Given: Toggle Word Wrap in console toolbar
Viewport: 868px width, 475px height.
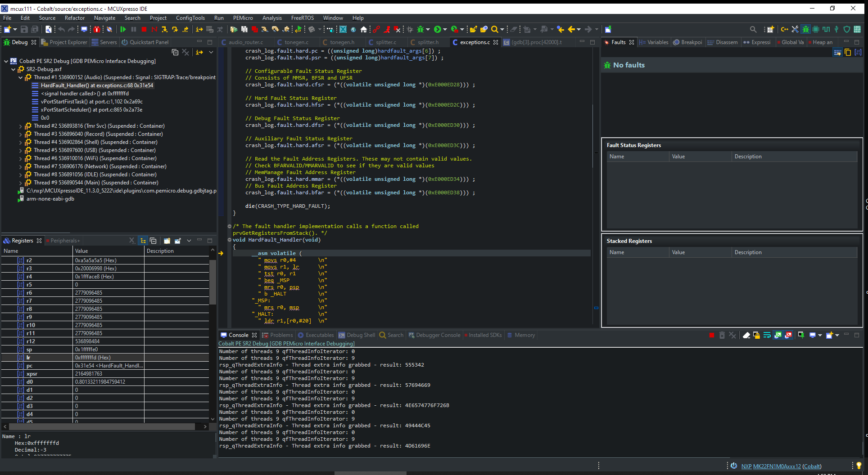Looking at the screenshot, I should coord(767,335).
